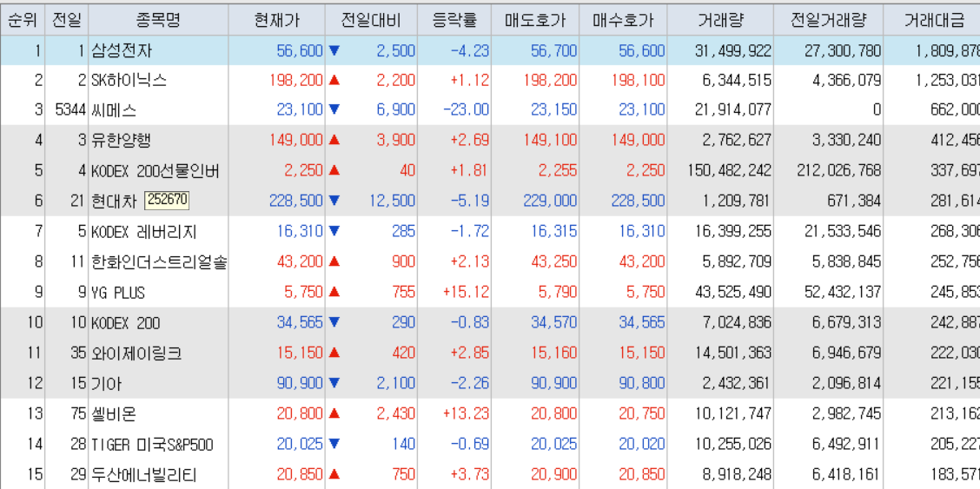Click previous volume 2,982,745
The width and height of the screenshot is (980, 489).
846,413
